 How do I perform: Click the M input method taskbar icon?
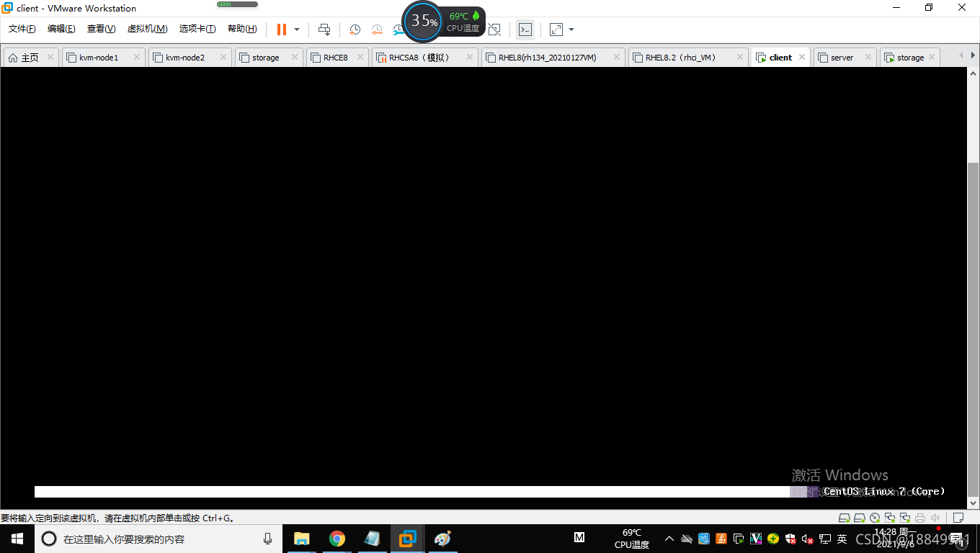click(579, 537)
